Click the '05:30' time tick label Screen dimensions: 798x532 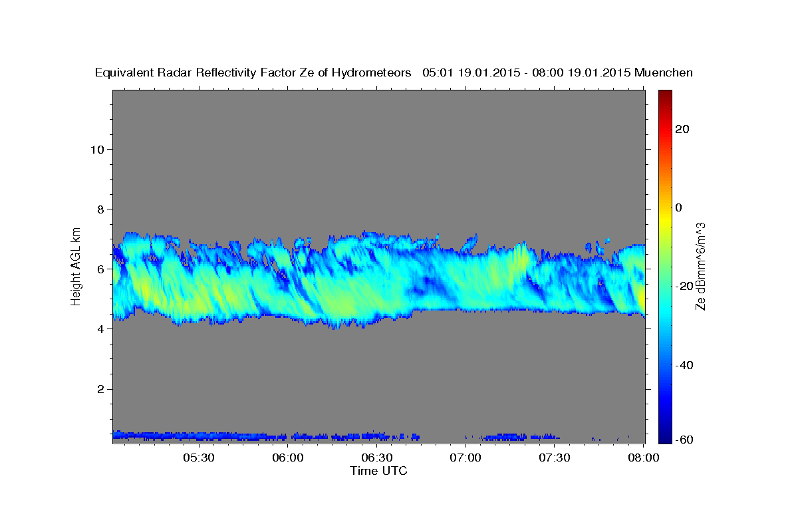(199, 458)
